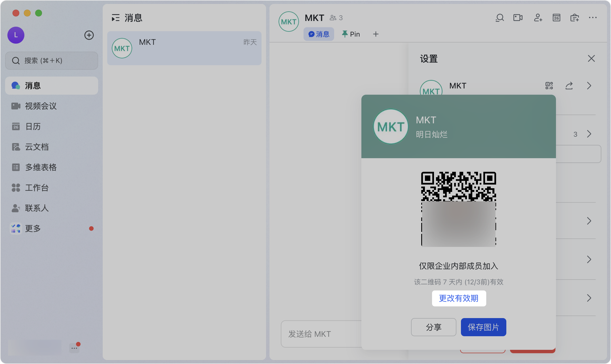Screen dimensions: 611x364
Task: Click the purple L profile avatar
Action: (x=16, y=35)
